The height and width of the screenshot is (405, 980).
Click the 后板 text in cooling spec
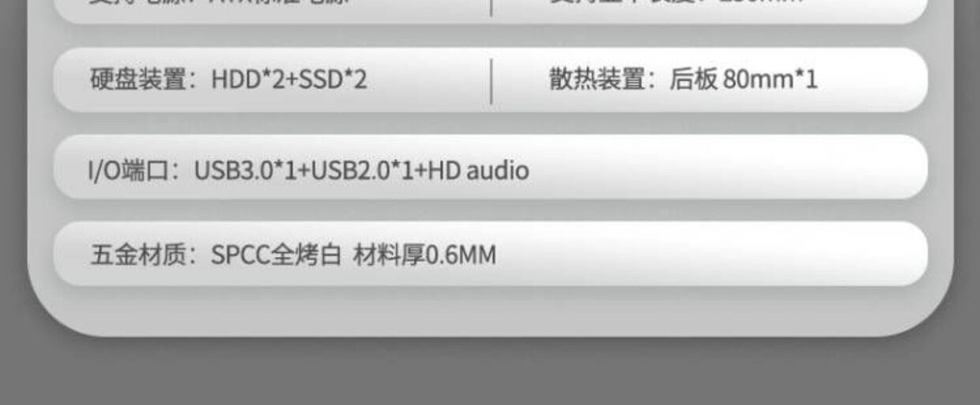[693, 80]
